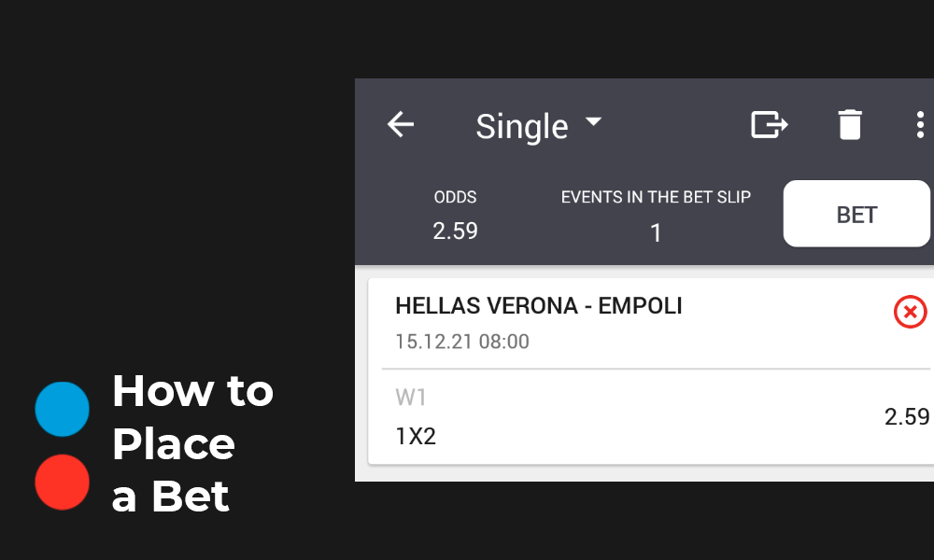
Task: Open the three-dot overflow menu
Action: click(920, 124)
